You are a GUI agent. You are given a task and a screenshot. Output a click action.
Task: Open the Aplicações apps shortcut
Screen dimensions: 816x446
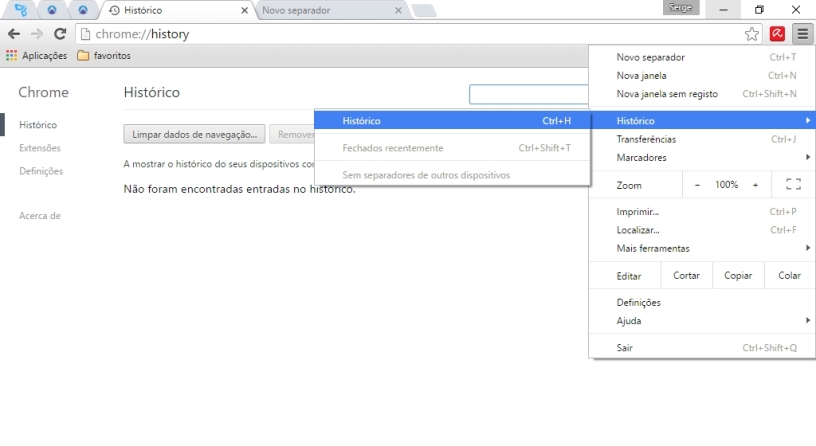36,56
